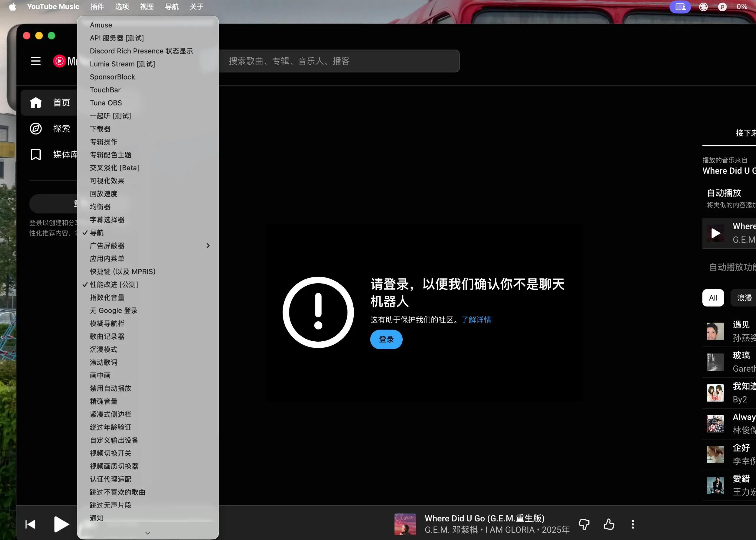The image size is (756, 540).
Task: Open the player three-dot more menu
Action: pos(633,524)
